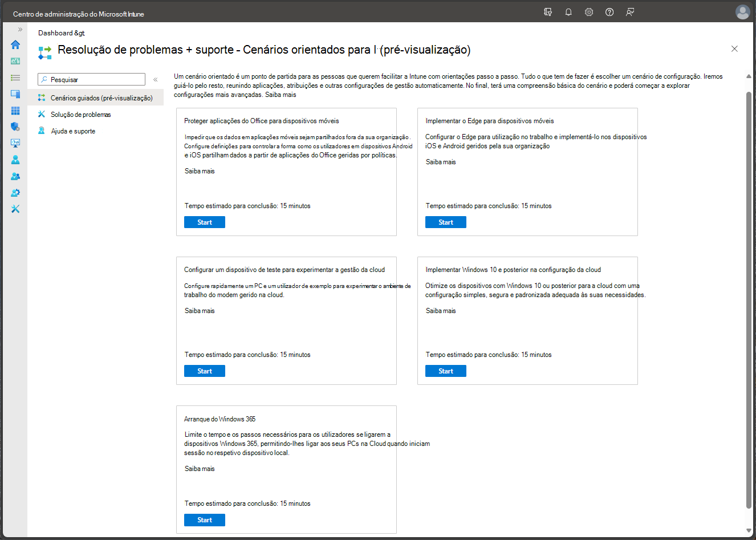756x540 pixels.
Task: Open the Help question mark icon
Action: point(609,12)
